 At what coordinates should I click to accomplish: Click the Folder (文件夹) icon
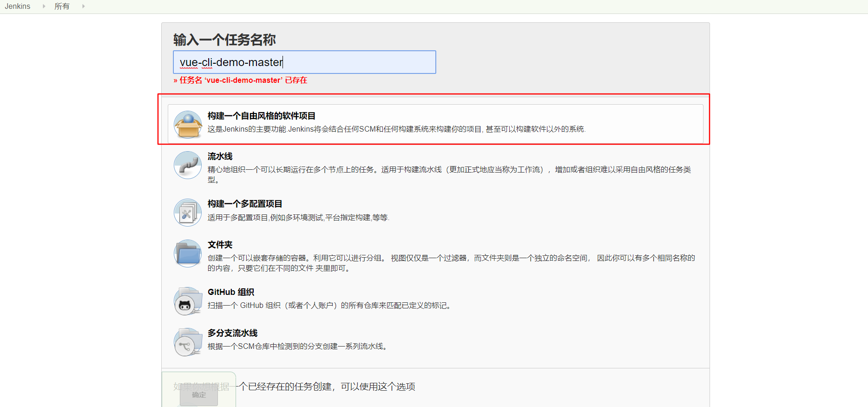[x=188, y=254]
